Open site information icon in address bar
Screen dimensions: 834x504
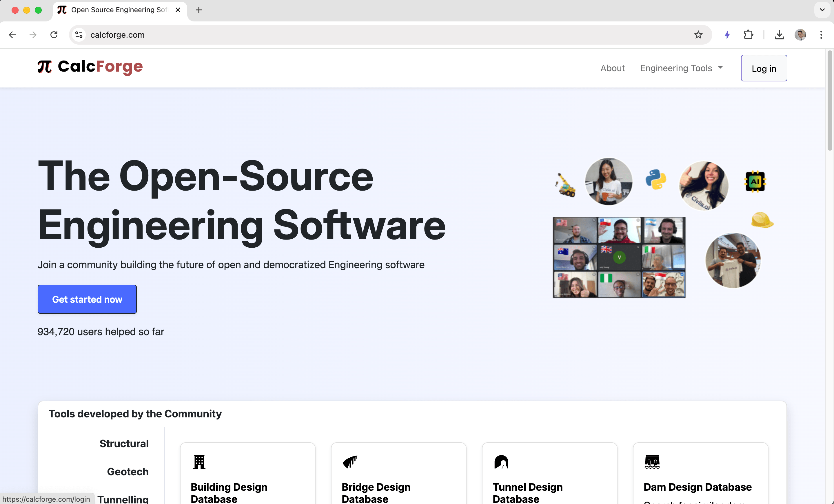(x=79, y=35)
